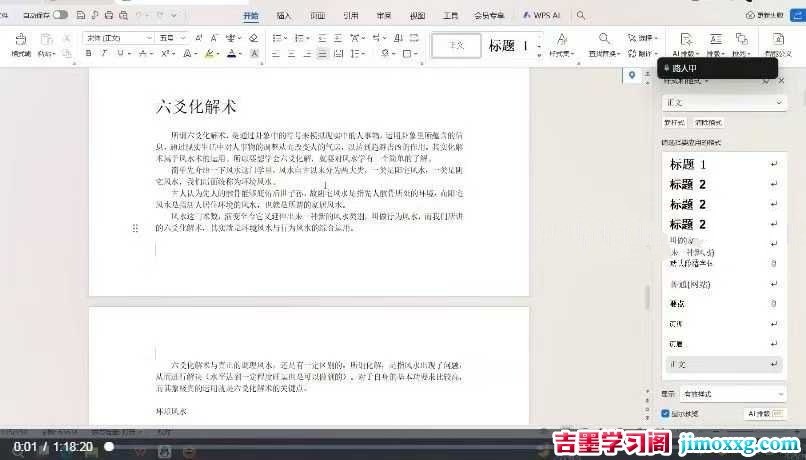Screen dimensions: 806x460
Task: Click the Print icon in the quick access bar
Action: point(109,15)
